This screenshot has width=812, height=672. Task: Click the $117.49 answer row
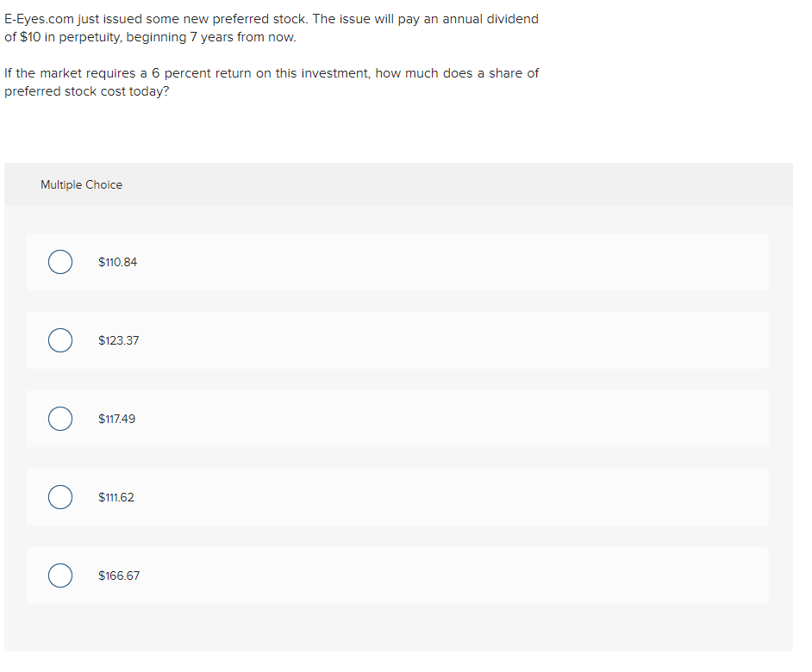point(398,419)
